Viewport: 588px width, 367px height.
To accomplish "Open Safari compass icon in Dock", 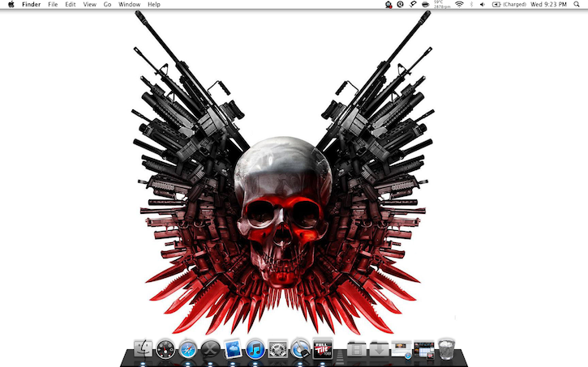I will [188, 349].
